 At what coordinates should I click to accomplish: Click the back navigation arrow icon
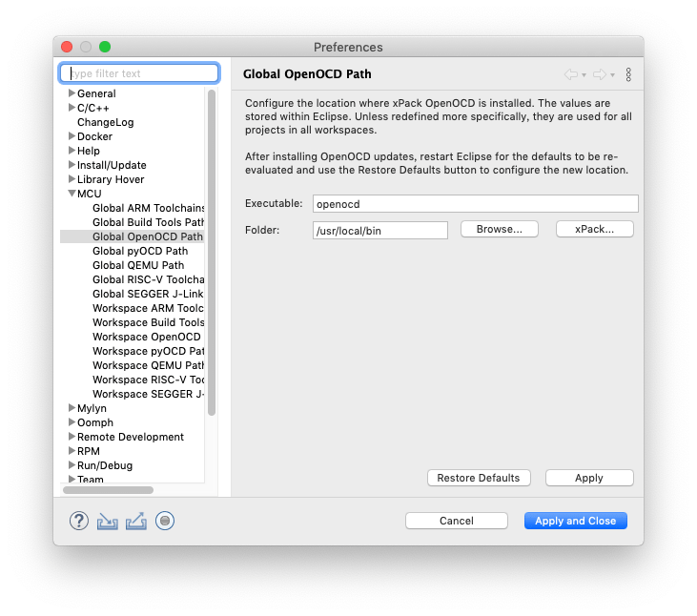coord(571,74)
